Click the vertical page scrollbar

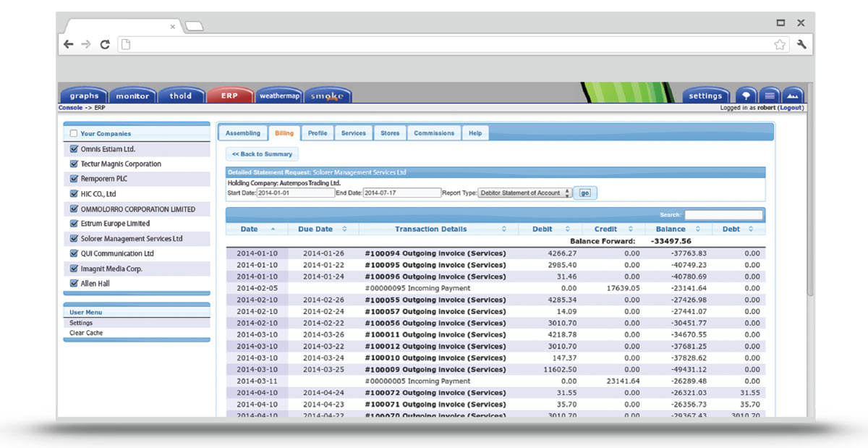coord(810,217)
